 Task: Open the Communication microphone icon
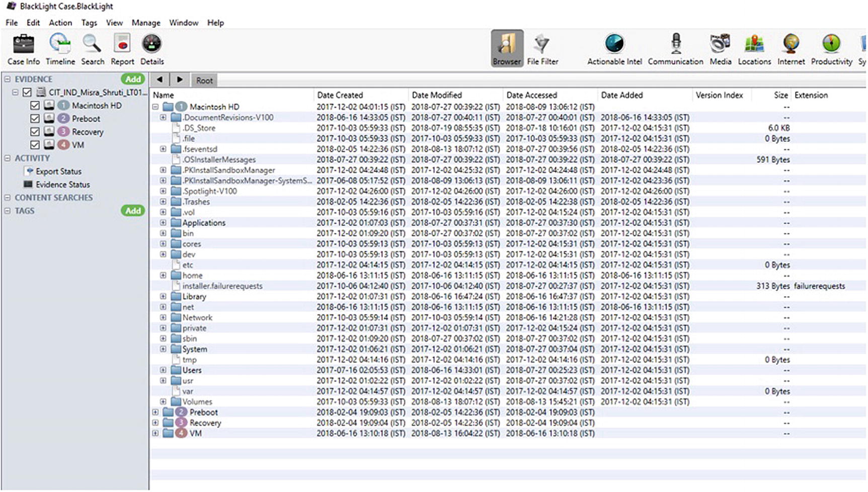(x=676, y=44)
